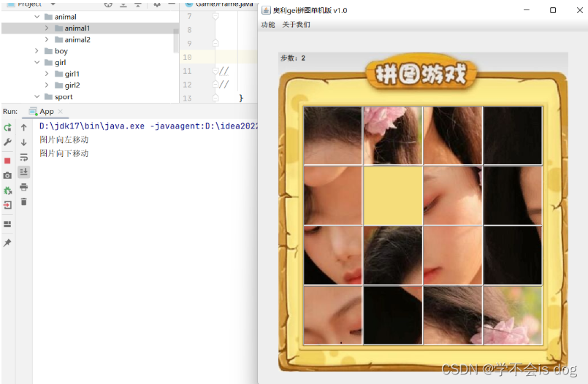Click the forehead tile left of the empty slot
This screenshot has width=588, height=384.
point(333,196)
